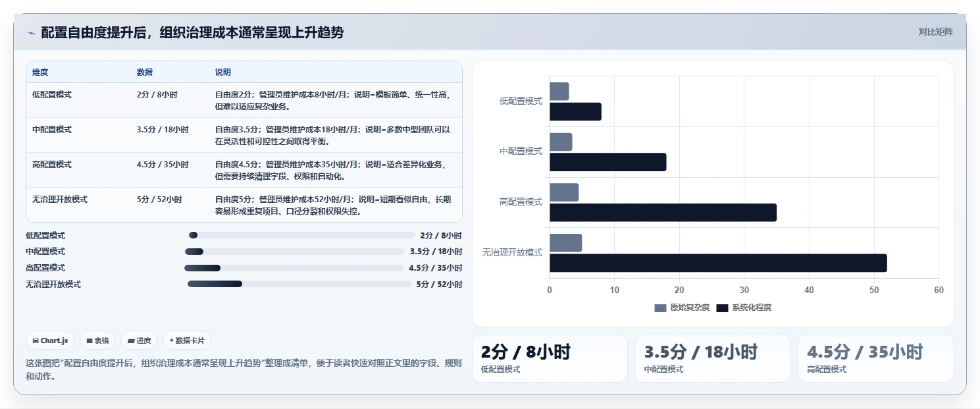
Task: Click the table cell 3.5分 / 18小时
Action: point(163,130)
